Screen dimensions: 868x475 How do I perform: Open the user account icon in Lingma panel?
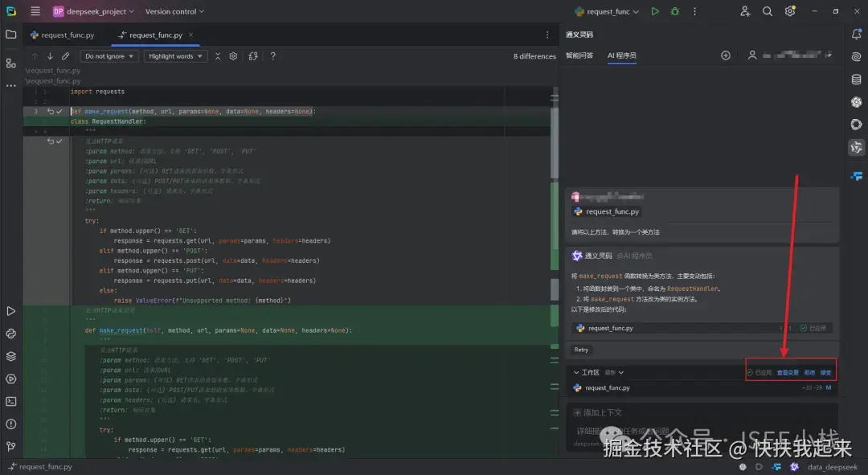752,55
